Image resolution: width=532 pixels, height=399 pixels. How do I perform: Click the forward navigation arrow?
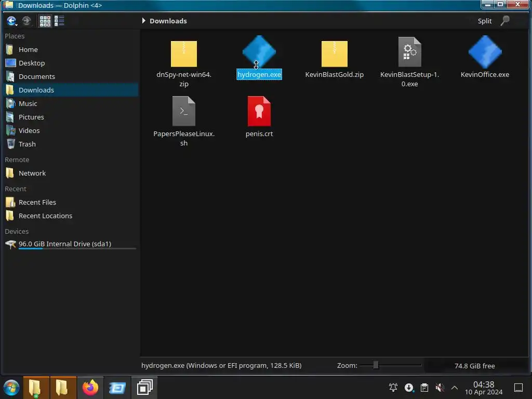[26, 21]
